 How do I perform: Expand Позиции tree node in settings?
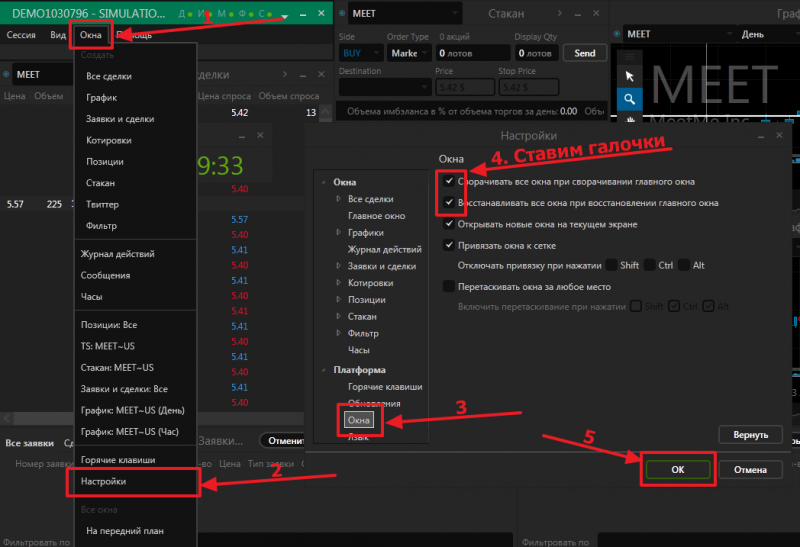(338, 300)
